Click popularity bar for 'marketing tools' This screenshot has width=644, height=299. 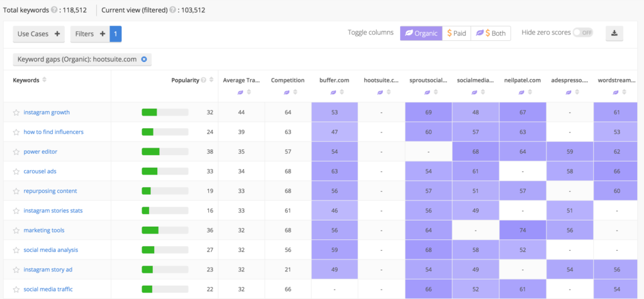165,231
